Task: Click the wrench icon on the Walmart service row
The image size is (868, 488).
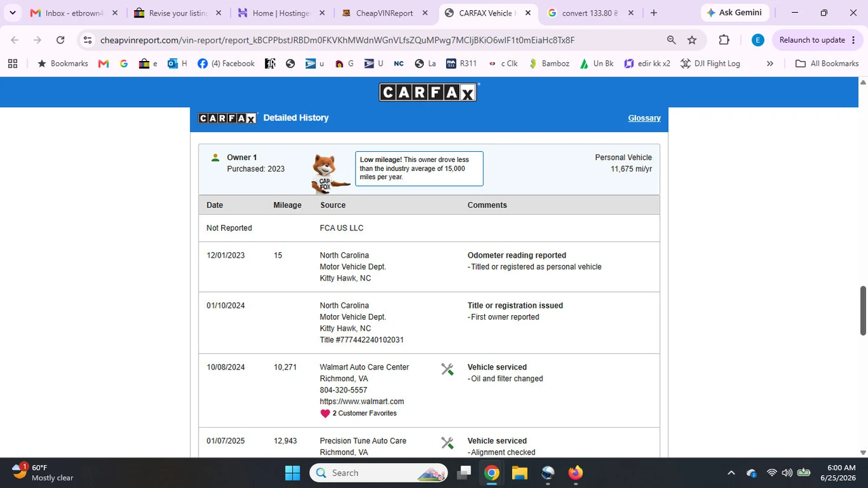Action: coord(447,369)
